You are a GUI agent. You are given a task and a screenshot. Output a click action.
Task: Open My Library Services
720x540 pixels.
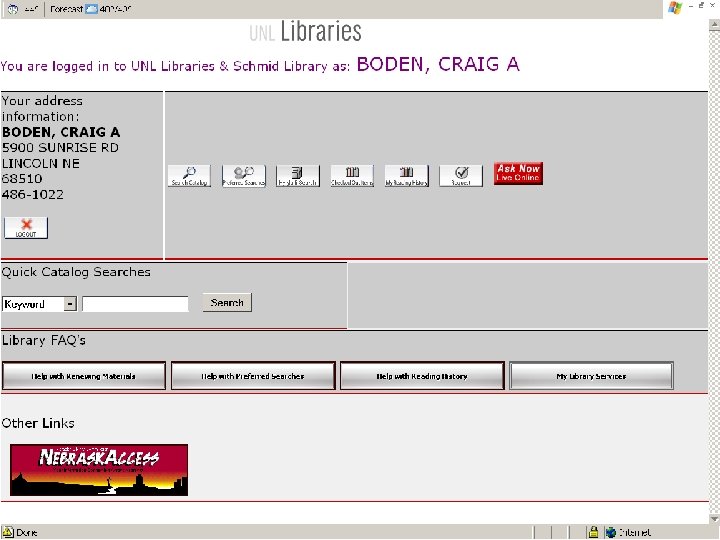pos(591,376)
